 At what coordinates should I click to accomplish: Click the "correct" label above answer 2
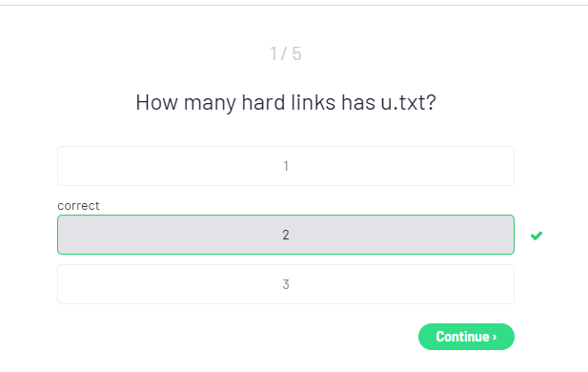point(78,206)
